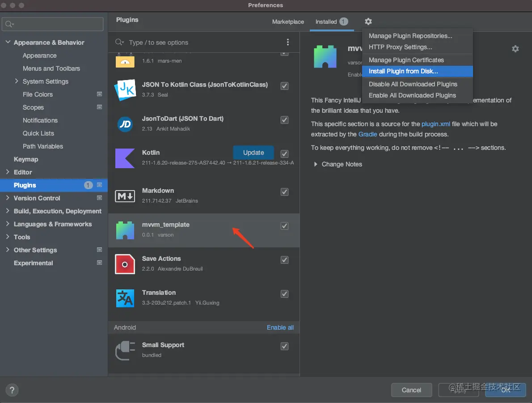Toggle the Smali Support checkbox
The image size is (532, 403).
pos(284,346)
